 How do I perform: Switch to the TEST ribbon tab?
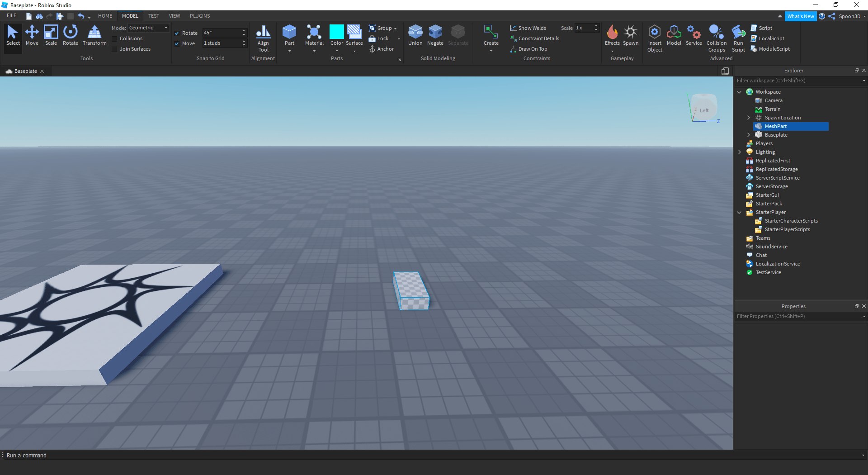(x=154, y=15)
